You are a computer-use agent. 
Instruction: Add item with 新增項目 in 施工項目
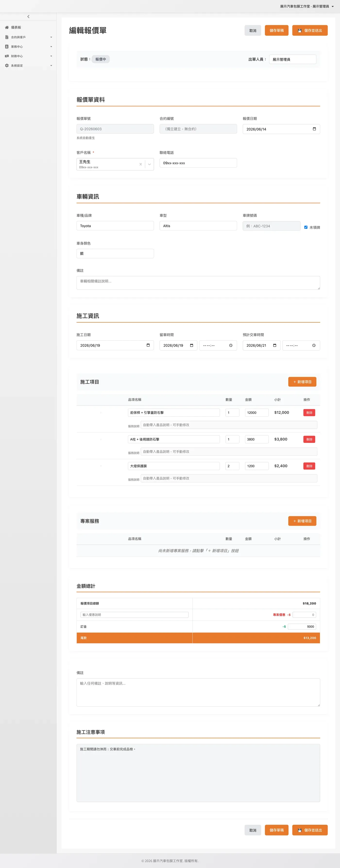(x=302, y=382)
